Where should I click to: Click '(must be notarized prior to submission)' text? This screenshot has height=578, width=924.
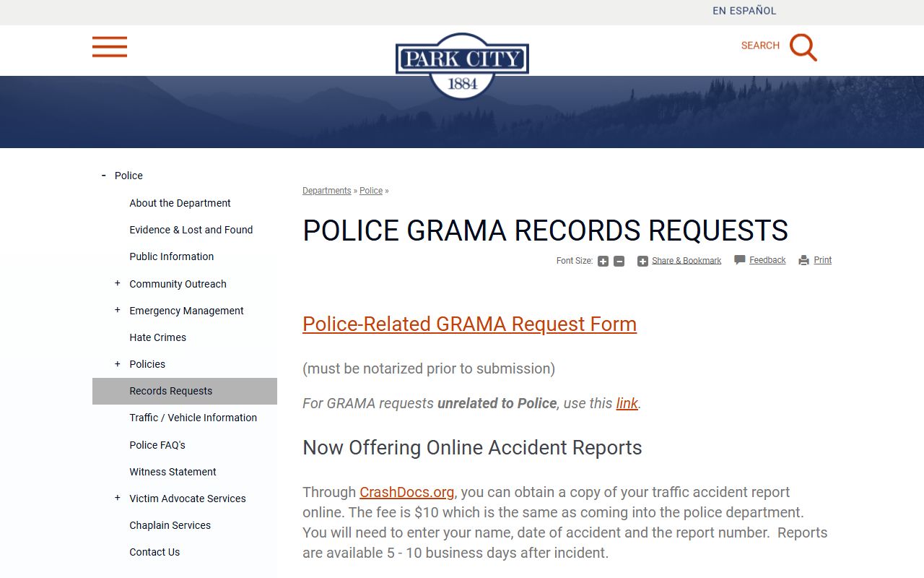click(429, 368)
